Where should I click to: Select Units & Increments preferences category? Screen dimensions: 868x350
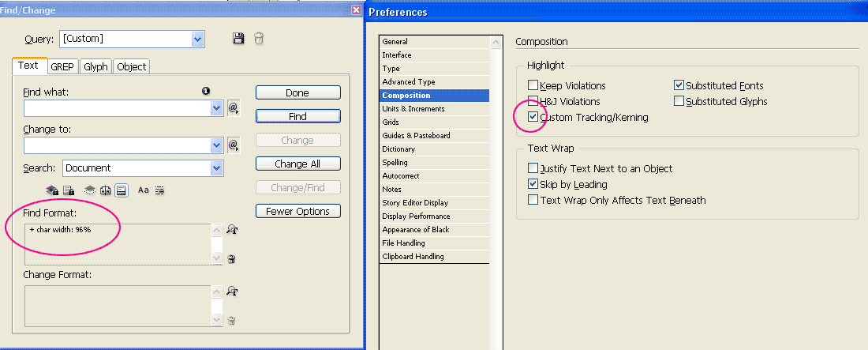click(435, 109)
